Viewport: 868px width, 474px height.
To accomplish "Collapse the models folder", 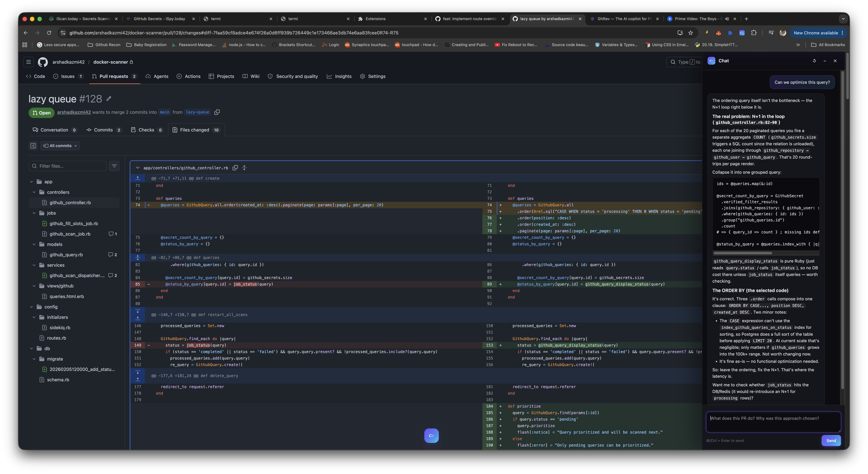I will pos(34,244).
